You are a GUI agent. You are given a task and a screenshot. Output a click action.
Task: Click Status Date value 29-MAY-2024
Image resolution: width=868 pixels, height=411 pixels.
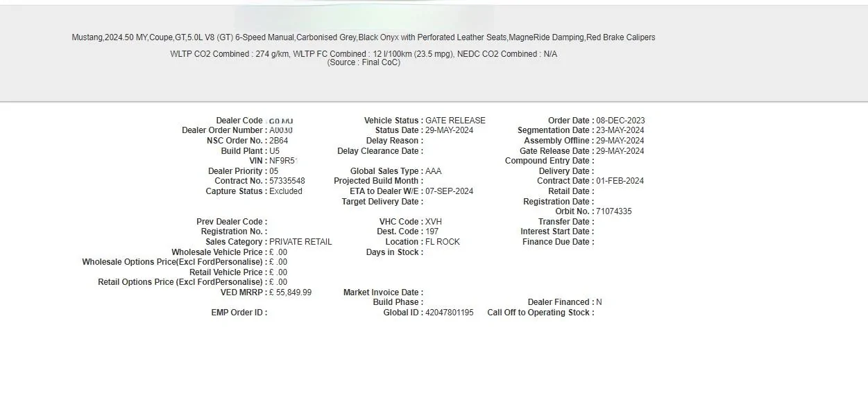450,130
